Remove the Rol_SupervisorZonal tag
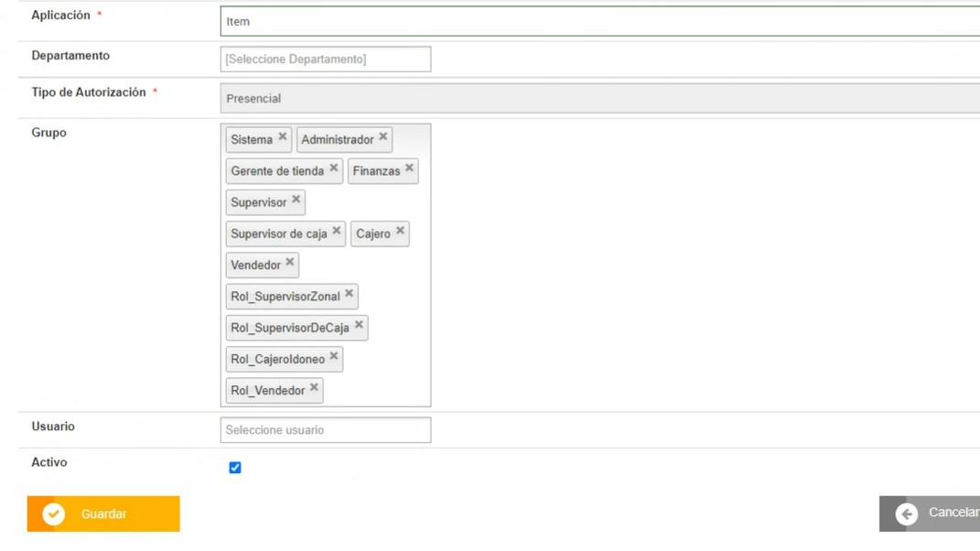This screenshot has height=551, width=980. pyautogui.click(x=349, y=294)
